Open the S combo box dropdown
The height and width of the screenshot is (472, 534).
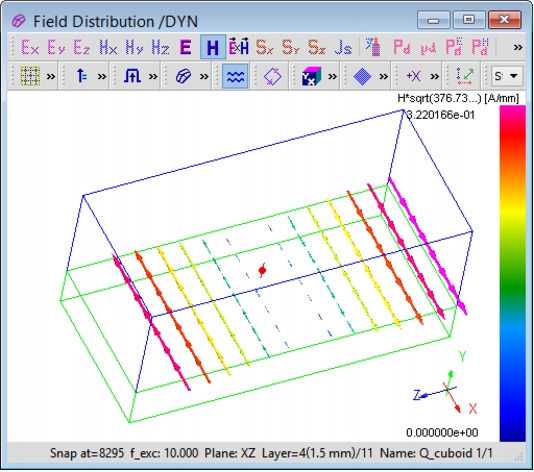pos(507,76)
